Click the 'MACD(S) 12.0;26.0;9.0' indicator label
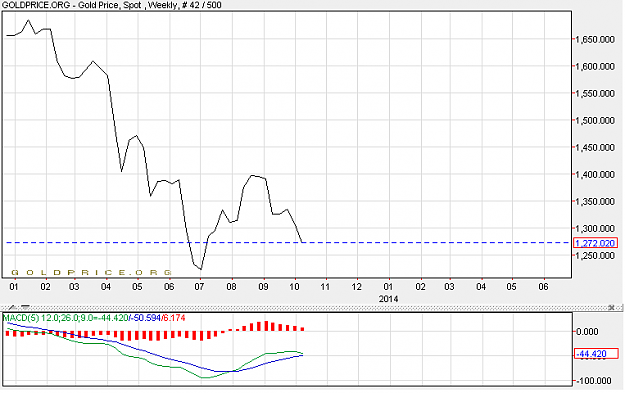 48,318
